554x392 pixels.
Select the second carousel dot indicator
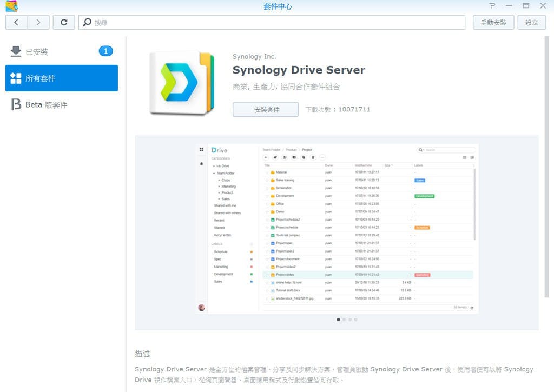tap(344, 320)
